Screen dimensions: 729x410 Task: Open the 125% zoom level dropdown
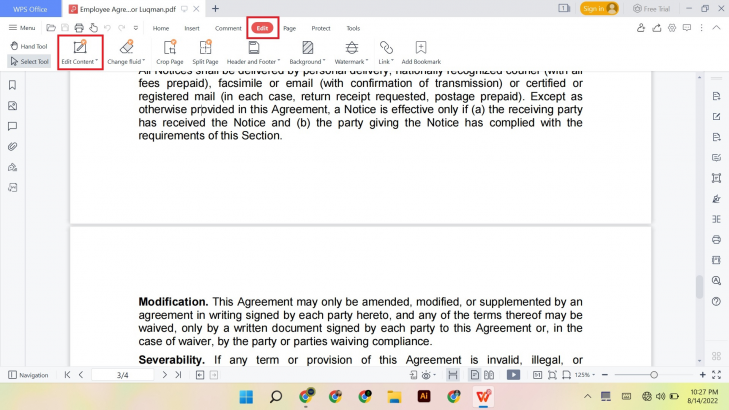[585, 375]
